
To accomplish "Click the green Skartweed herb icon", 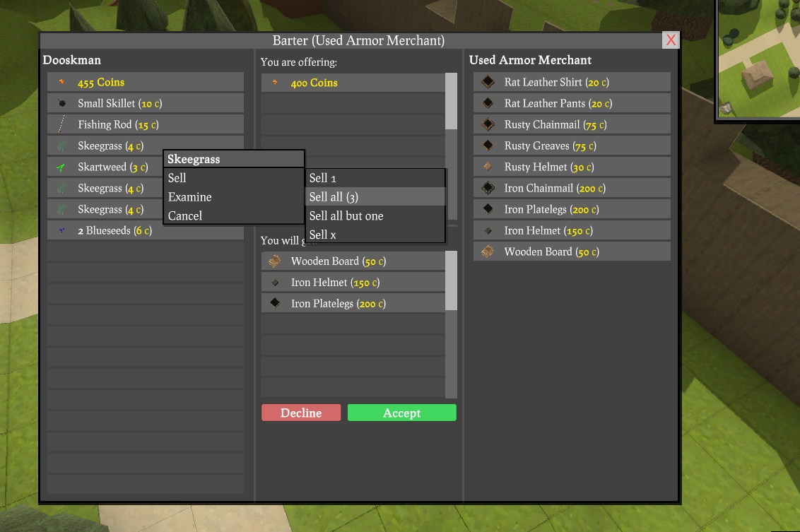I will pos(62,167).
